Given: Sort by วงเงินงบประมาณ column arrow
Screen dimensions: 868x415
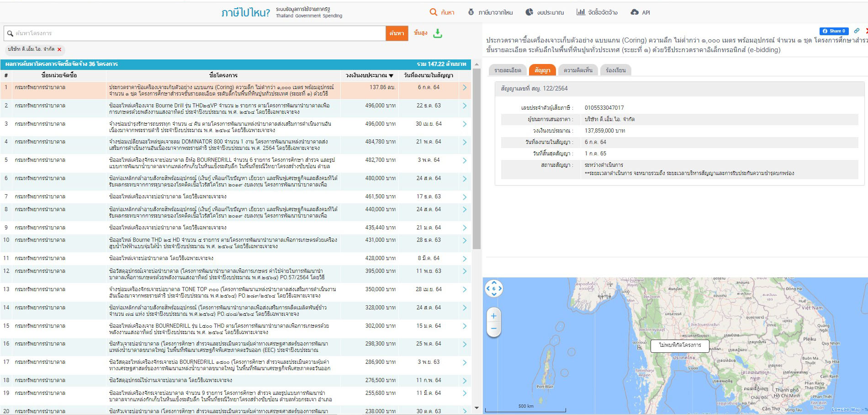Looking at the screenshot, I should coord(391,75).
